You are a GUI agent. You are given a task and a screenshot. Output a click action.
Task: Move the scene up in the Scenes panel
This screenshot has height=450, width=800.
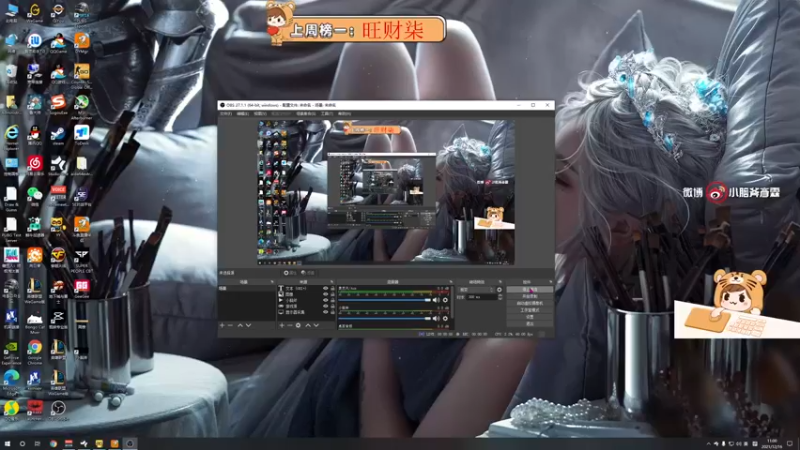point(240,326)
